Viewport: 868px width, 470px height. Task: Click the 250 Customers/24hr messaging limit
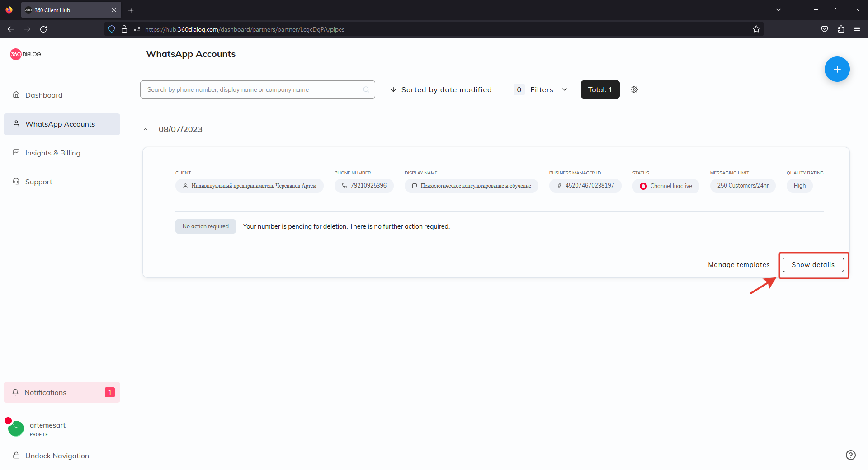(x=743, y=186)
